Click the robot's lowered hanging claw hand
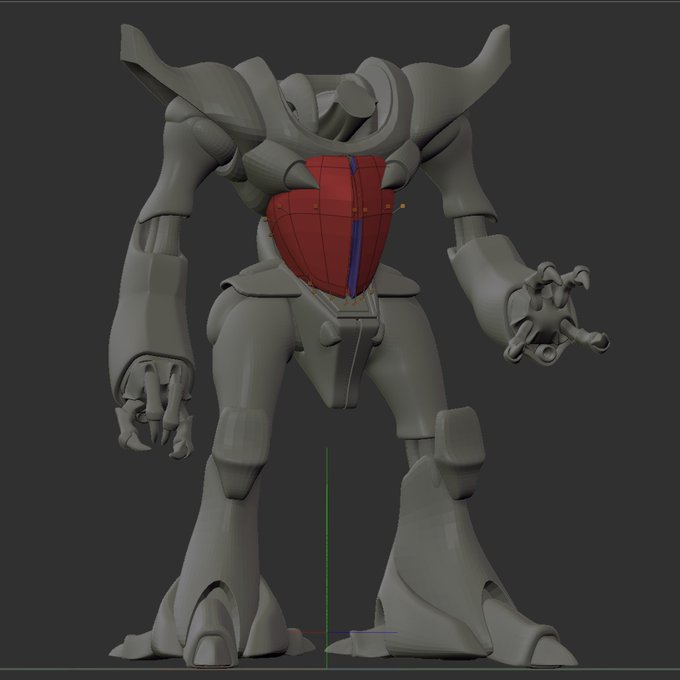680x680 pixels. [154, 408]
